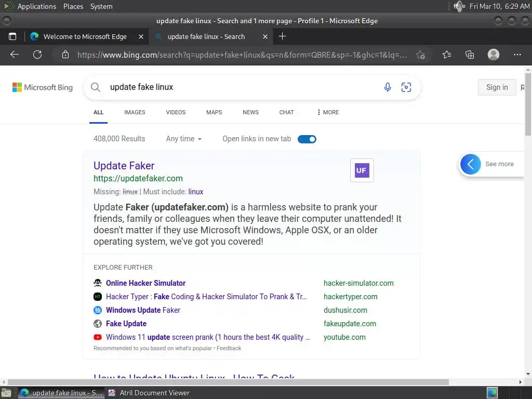Click the UF Update Faker site logo

click(362, 170)
